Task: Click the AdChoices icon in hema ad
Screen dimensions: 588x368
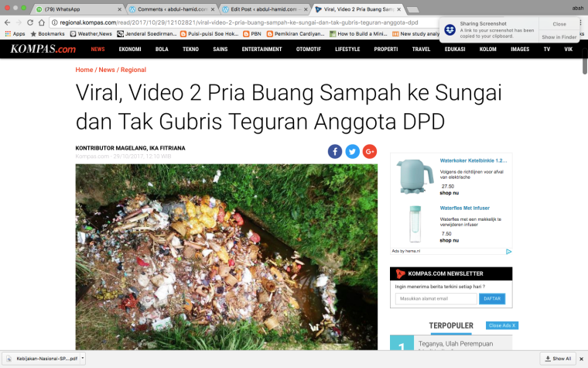Action: (508, 252)
